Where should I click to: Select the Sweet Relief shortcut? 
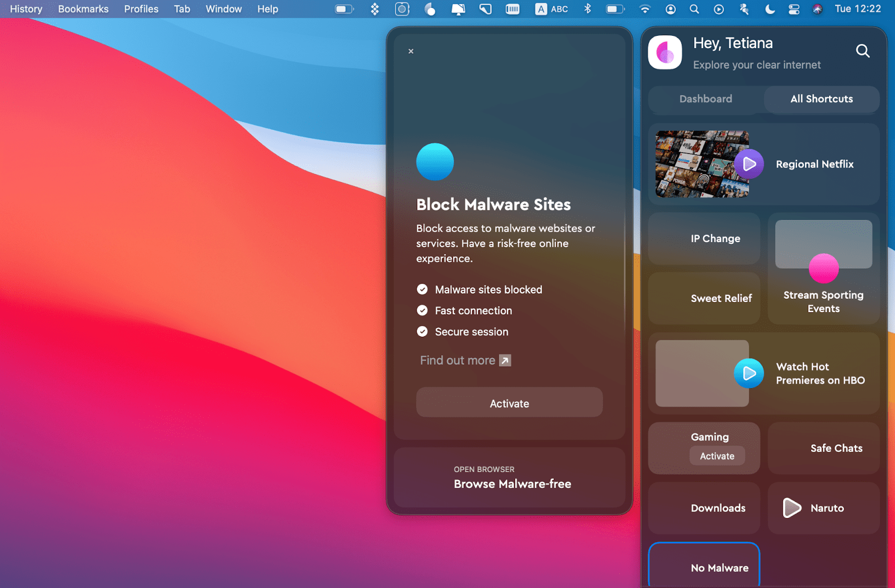704,298
